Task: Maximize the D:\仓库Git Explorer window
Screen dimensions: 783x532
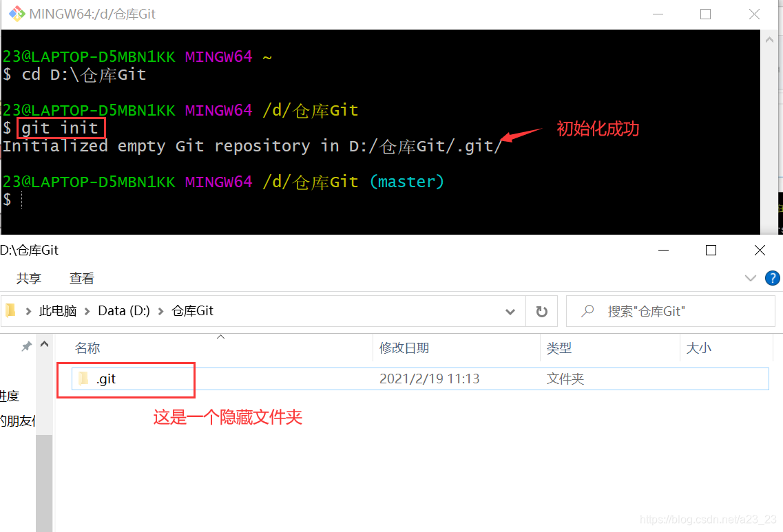Action: click(x=711, y=250)
